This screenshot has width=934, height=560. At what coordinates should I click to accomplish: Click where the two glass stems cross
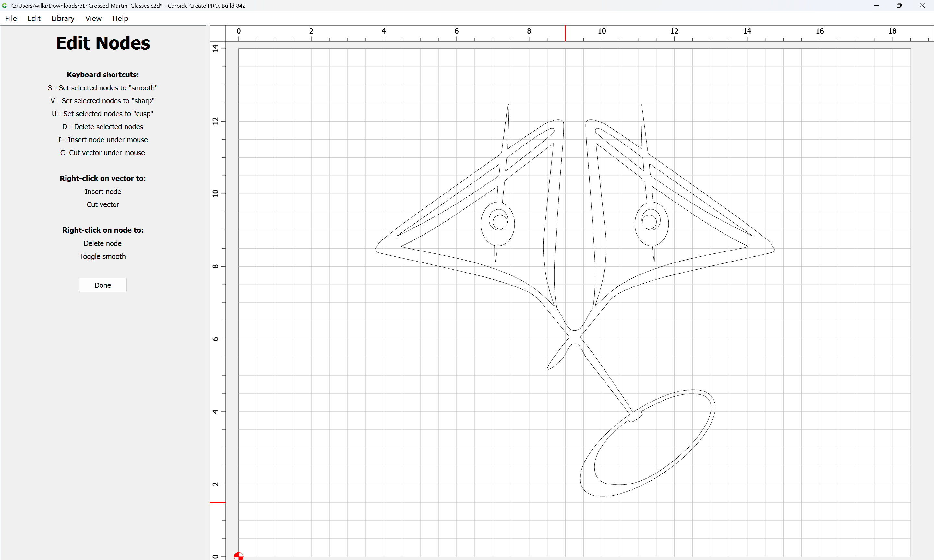tap(574, 337)
